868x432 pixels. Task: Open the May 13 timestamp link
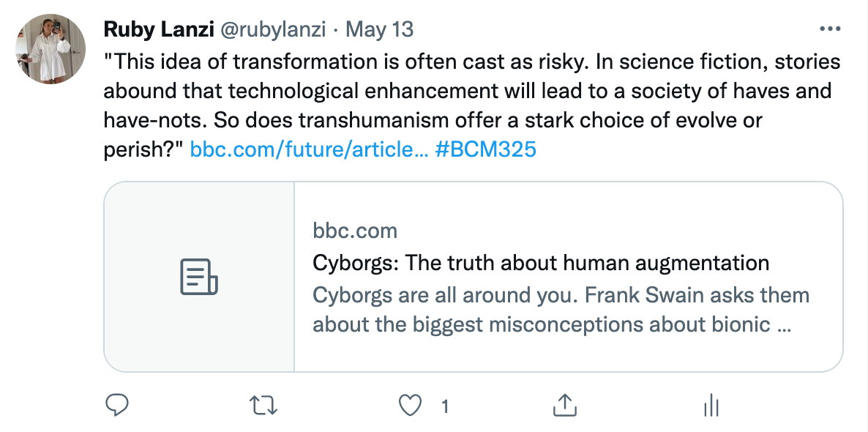(380, 29)
